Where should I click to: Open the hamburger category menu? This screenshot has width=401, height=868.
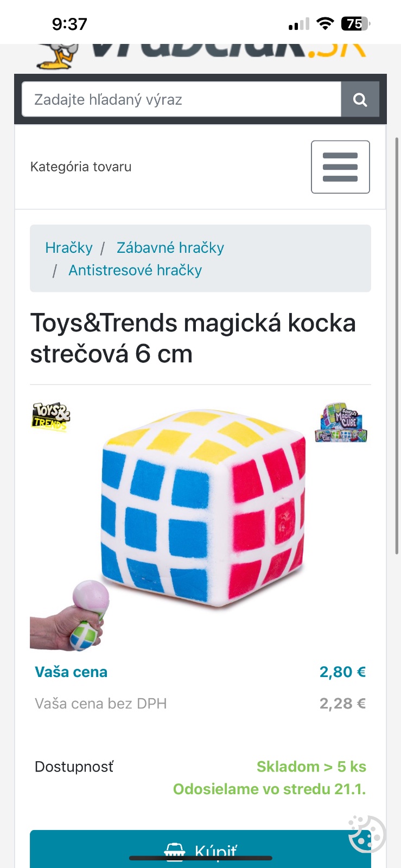340,167
